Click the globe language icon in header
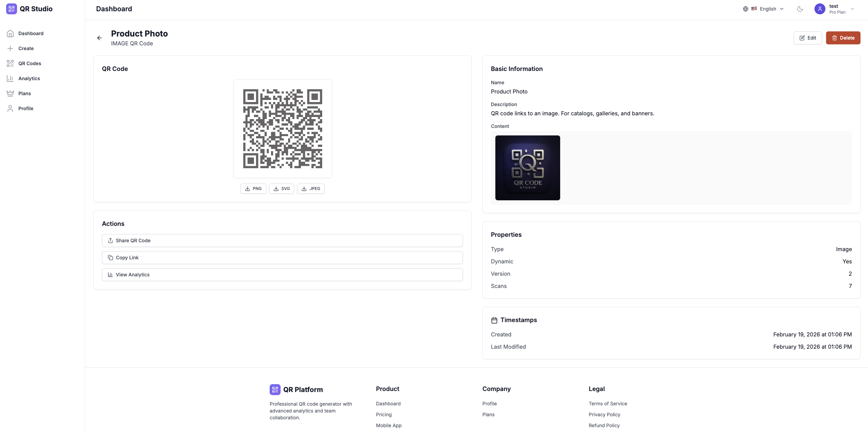The height and width of the screenshot is (434, 868). (x=745, y=9)
